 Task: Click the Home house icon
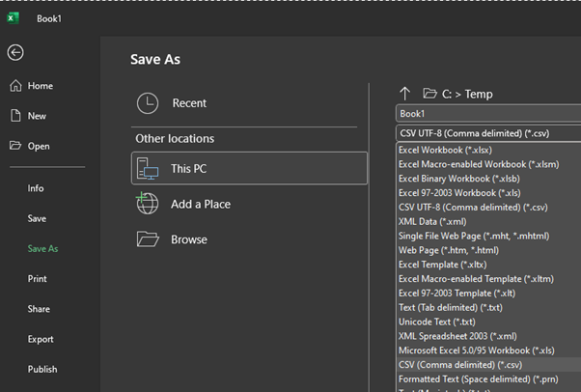pyautogui.click(x=15, y=86)
